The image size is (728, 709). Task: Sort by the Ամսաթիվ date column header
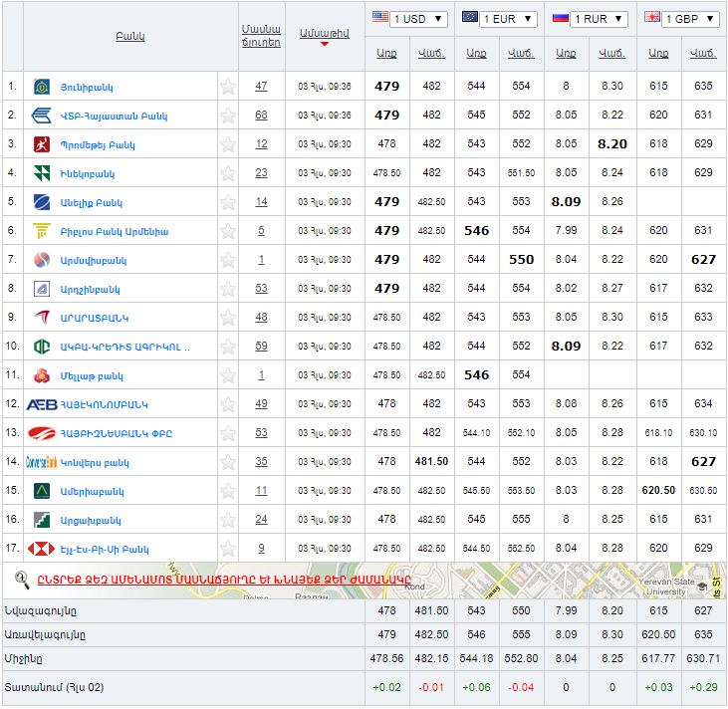click(x=324, y=34)
